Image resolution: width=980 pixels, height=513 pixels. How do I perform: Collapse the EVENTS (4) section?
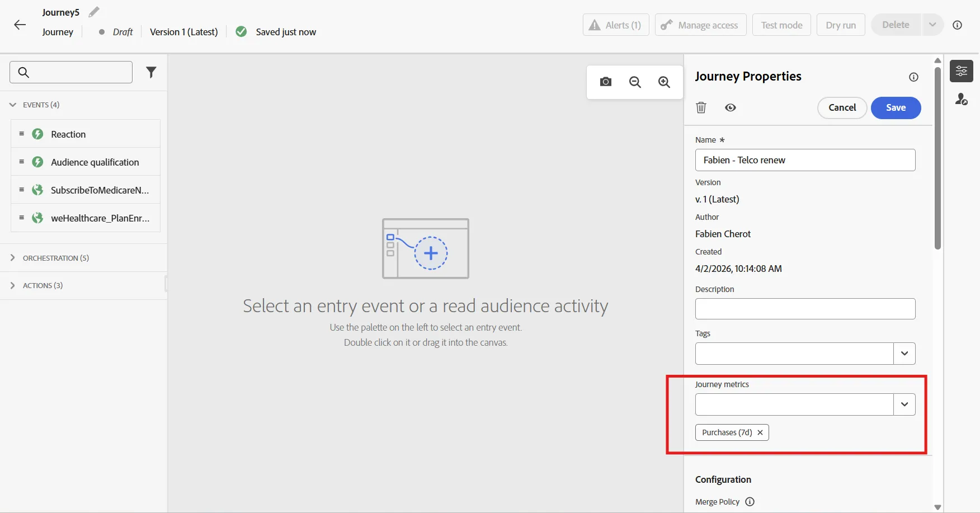pyautogui.click(x=13, y=105)
